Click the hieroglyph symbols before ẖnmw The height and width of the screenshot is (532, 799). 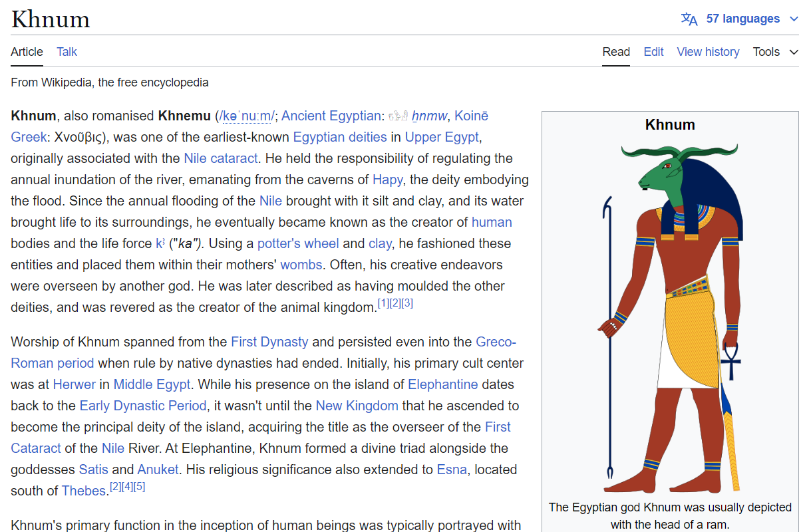pos(397,116)
